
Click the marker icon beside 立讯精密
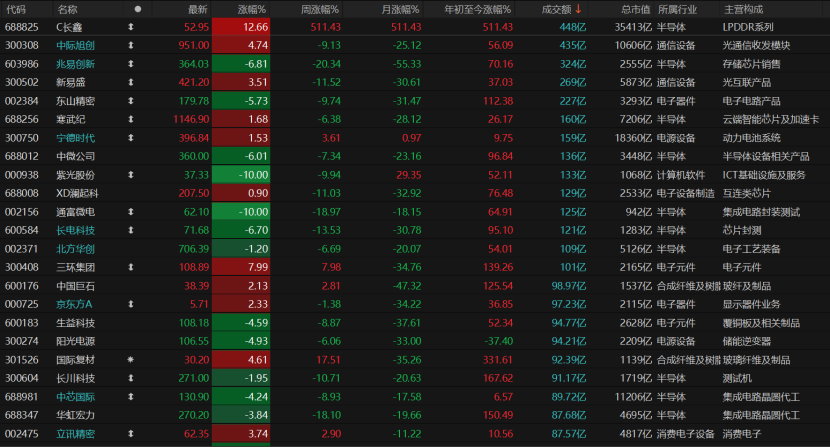coord(131,434)
